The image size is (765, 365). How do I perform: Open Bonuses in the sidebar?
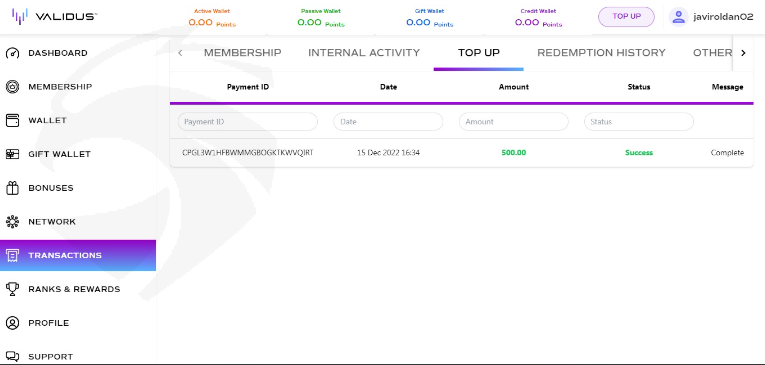(51, 188)
